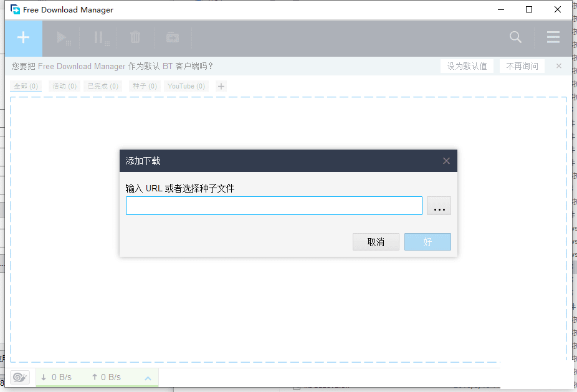Delete selected download with the trash icon
Image resolution: width=577 pixels, height=392 pixels.
click(x=135, y=37)
